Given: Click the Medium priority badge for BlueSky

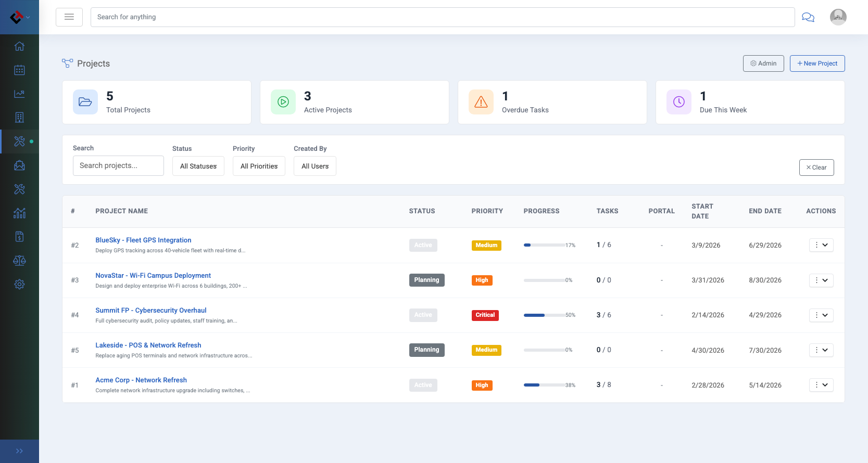Looking at the screenshot, I should [486, 245].
